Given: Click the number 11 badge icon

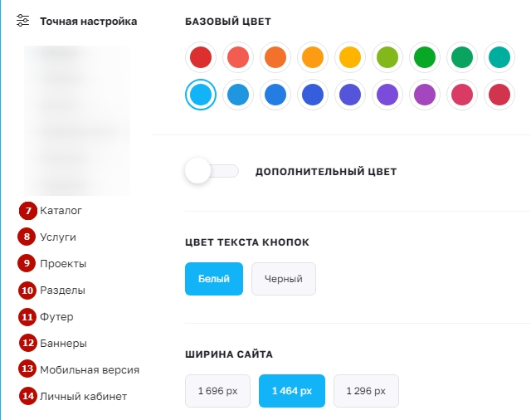Looking at the screenshot, I should 27,317.
